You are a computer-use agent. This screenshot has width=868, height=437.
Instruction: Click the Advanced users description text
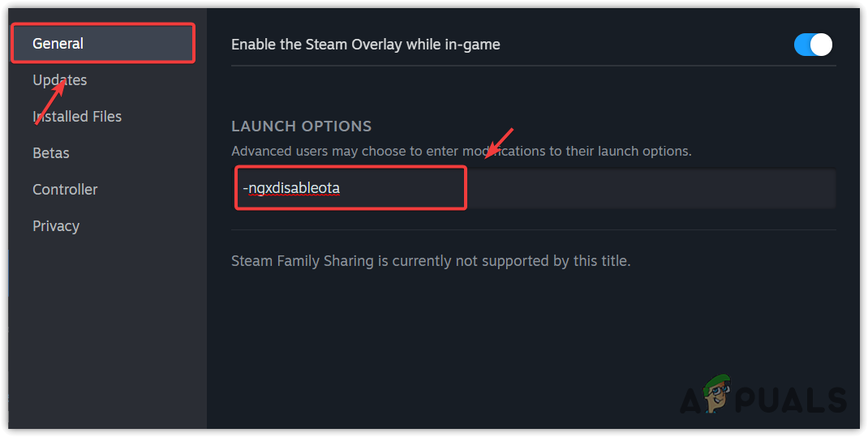[461, 151]
